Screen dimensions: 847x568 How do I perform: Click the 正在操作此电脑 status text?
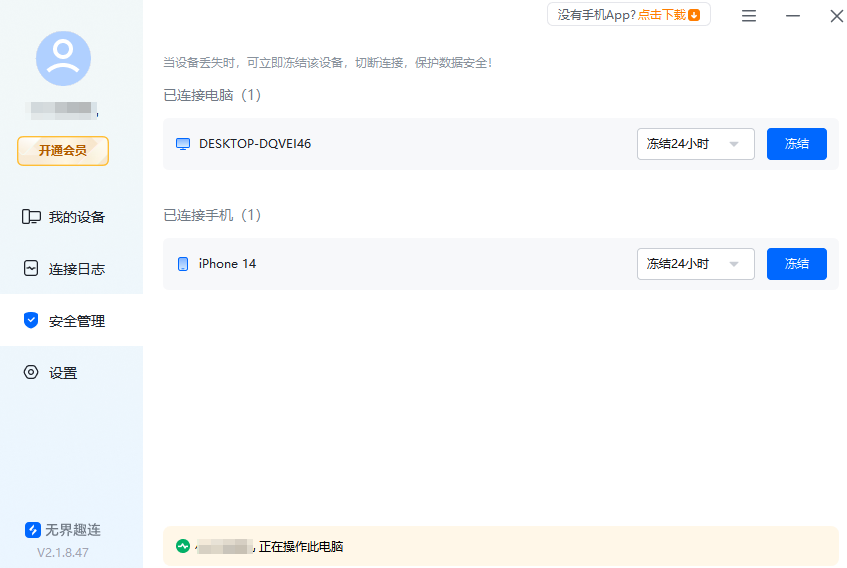coord(301,546)
